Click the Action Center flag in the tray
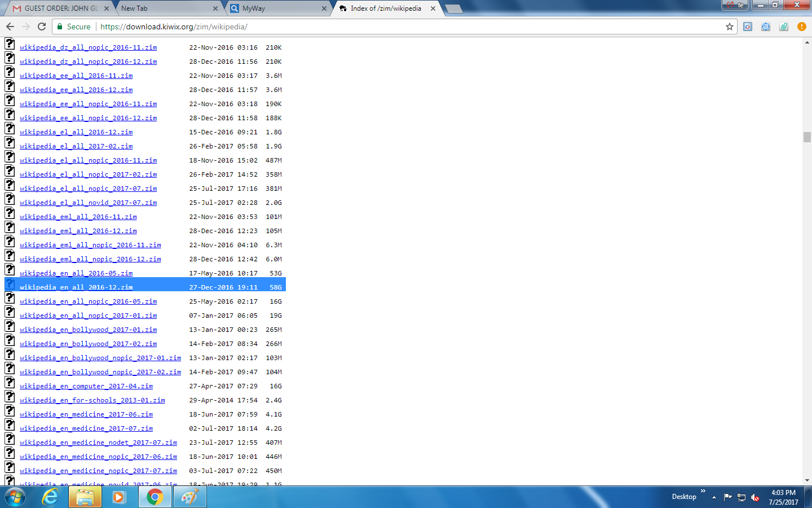Screen dimensions: 812x508 tap(727, 497)
